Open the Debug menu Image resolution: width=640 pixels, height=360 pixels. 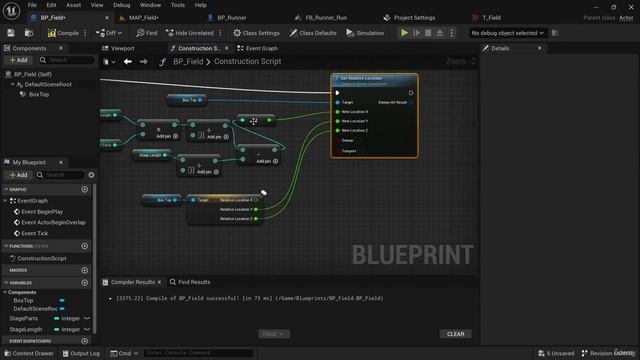coord(122,5)
